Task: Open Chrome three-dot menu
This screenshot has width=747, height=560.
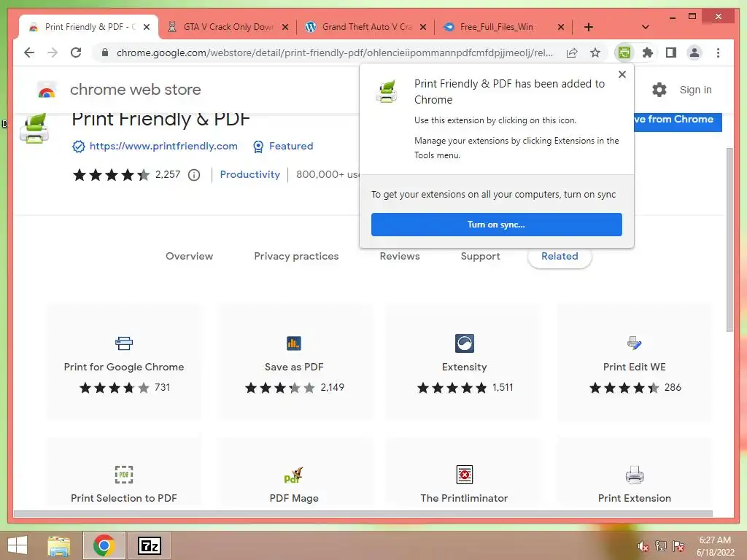Action: point(718,52)
